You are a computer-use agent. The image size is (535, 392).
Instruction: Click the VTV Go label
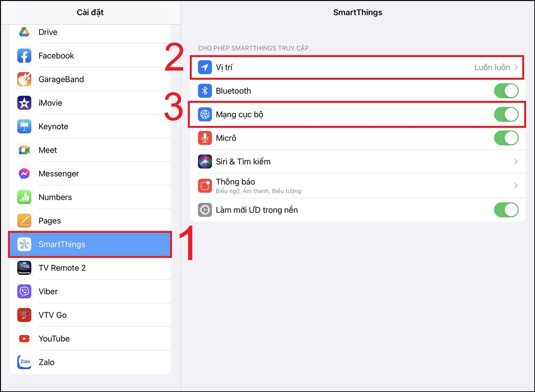[53, 315]
